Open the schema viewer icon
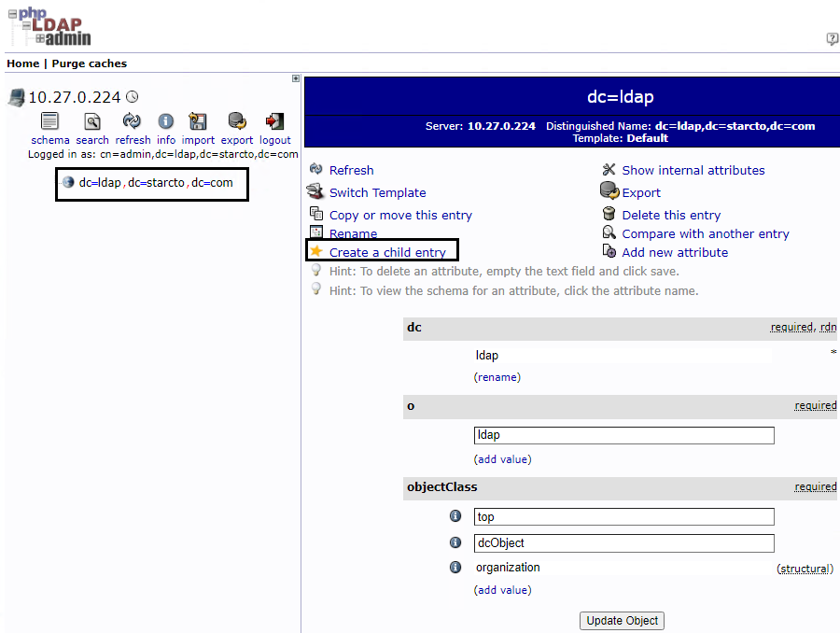 tap(49, 121)
